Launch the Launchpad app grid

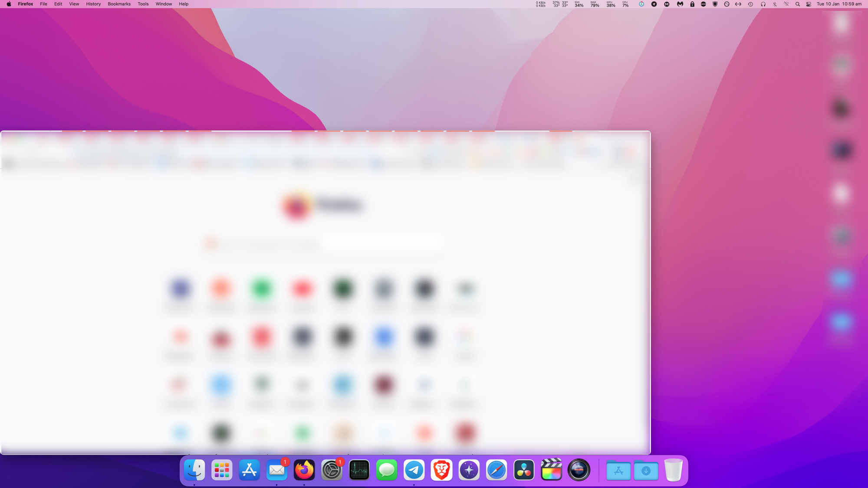222,470
